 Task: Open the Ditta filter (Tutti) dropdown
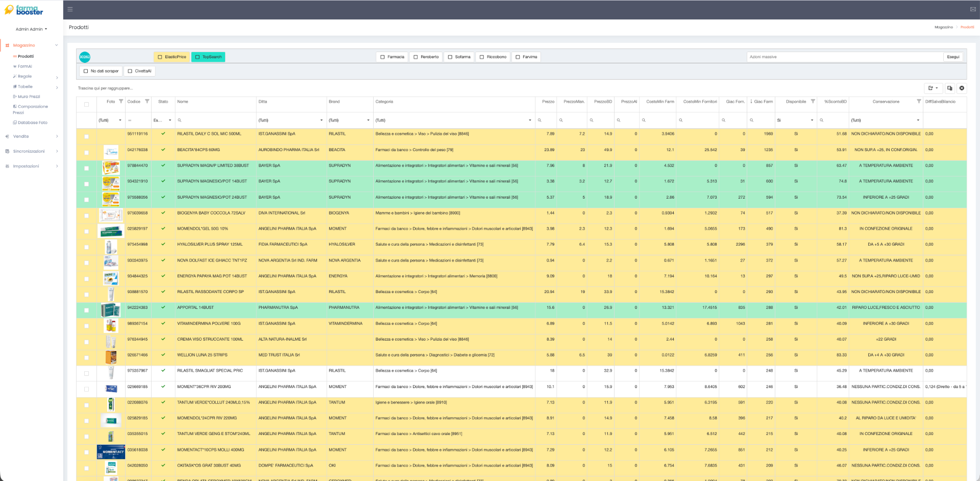point(322,121)
